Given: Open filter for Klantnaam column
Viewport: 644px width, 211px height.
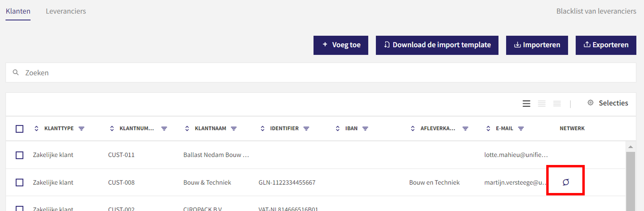Looking at the screenshot, I should 234,129.
